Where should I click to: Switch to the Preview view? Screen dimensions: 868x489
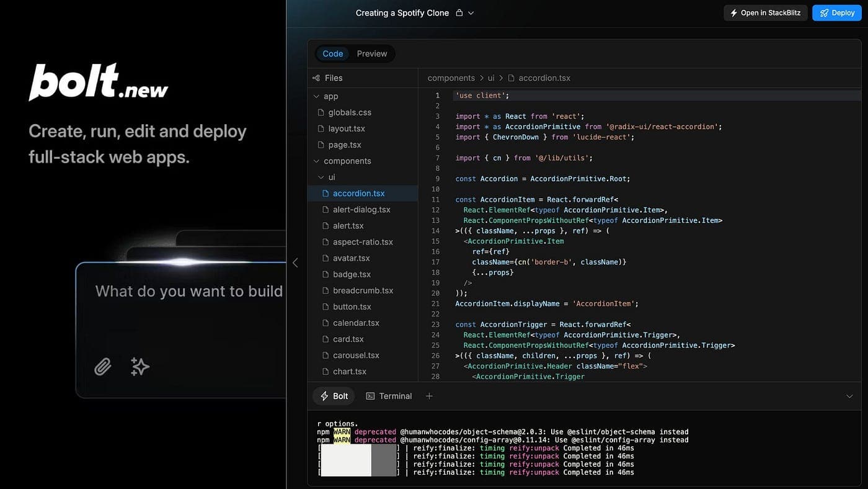[372, 53]
